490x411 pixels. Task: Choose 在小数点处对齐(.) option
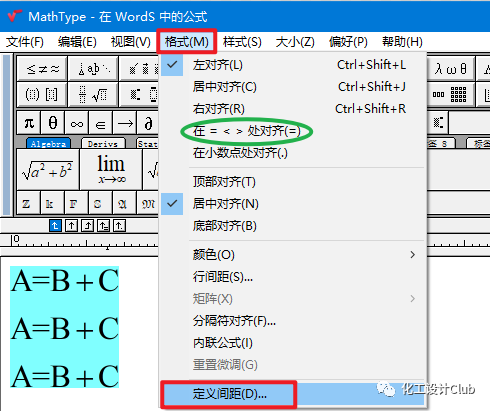[292, 153]
